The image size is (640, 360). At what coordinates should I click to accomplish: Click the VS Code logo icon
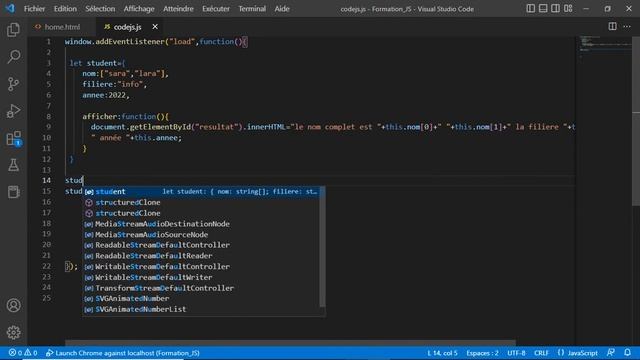coord(10,8)
